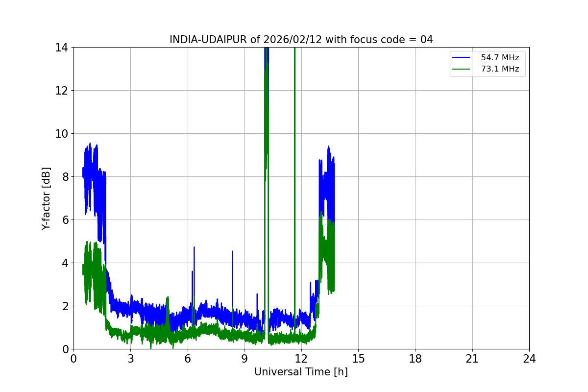Click the x-axis tick label '21'
This screenshot has width=588, height=392.
click(x=472, y=359)
